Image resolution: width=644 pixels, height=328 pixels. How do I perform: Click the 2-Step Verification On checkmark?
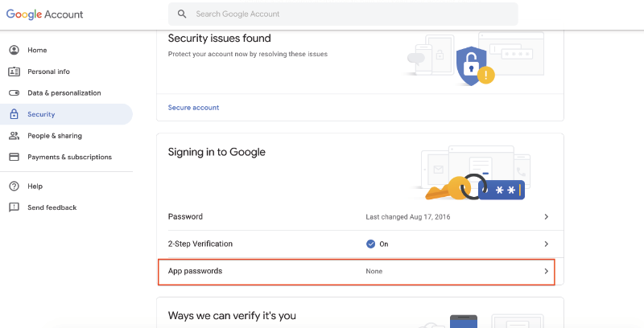[x=370, y=244]
